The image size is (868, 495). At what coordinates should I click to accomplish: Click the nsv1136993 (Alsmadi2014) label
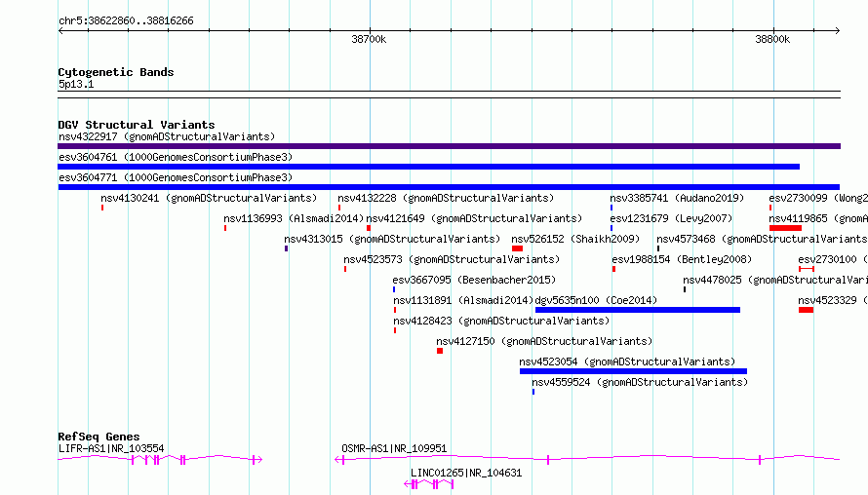click(x=294, y=218)
